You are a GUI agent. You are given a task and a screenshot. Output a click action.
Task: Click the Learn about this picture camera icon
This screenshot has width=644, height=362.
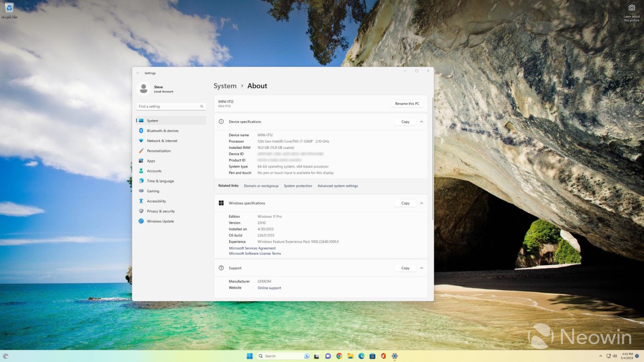click(x=632, y=8)
